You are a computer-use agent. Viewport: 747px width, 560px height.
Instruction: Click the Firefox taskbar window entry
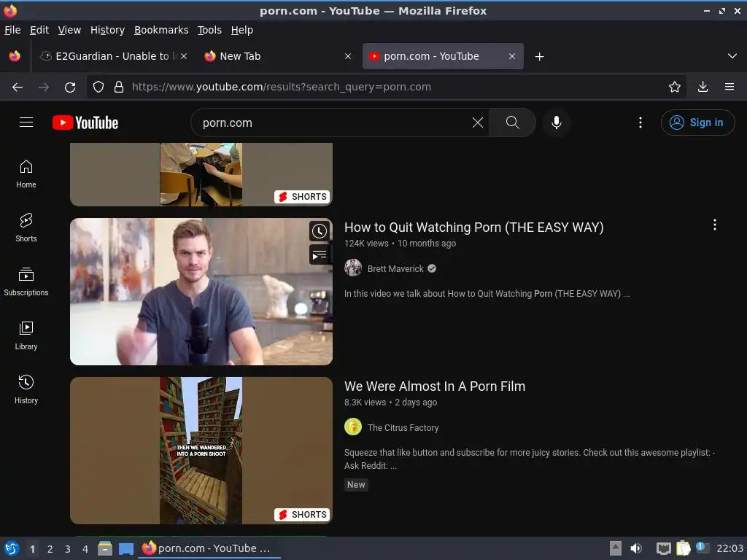[209, 548]
